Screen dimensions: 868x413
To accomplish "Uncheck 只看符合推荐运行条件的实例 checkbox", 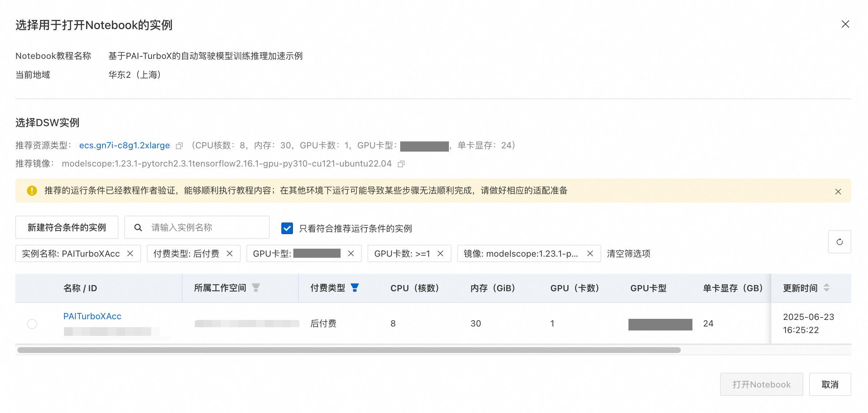I will 287,228.
